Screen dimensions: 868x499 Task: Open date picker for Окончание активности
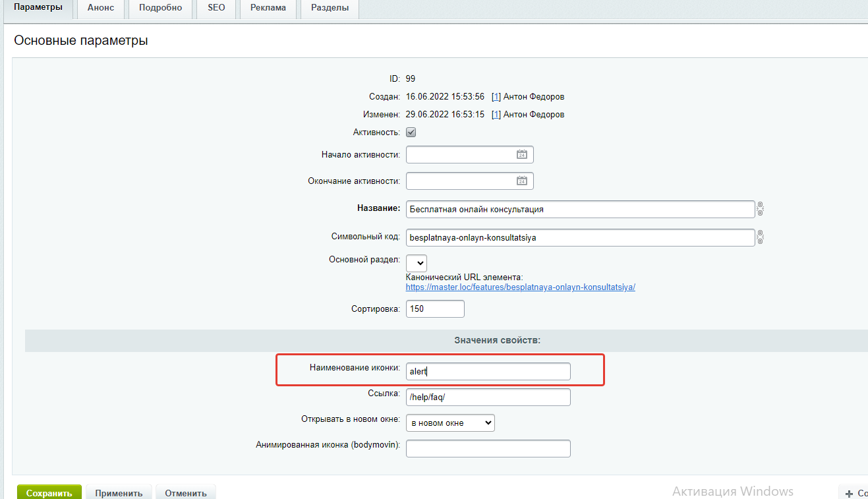[x=522, y=181]
